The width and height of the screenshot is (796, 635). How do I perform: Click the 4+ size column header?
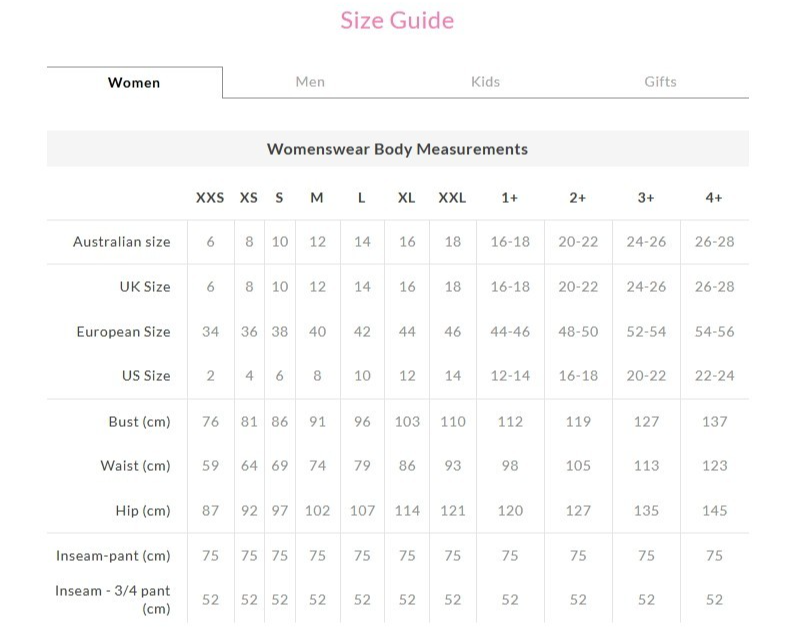tap(714, 198)
